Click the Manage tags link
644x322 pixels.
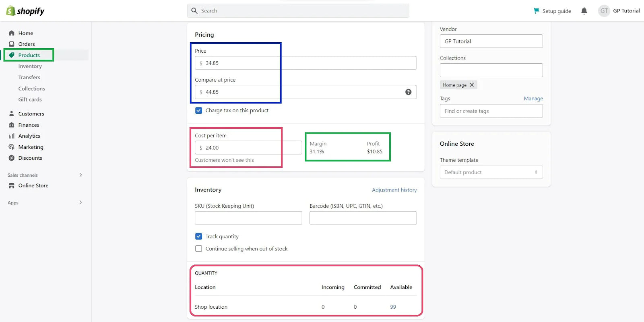(533, 99)
